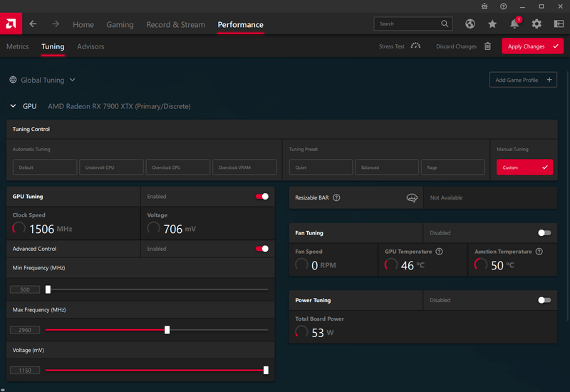
Task: Click the Max Frequency value field 2960
Action: click(x=25, y=330)
